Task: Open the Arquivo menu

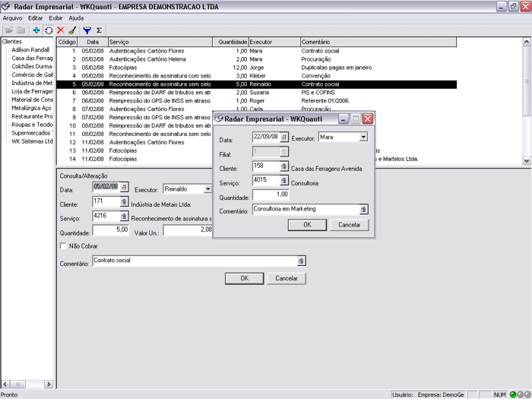Action: pos(13,17)
